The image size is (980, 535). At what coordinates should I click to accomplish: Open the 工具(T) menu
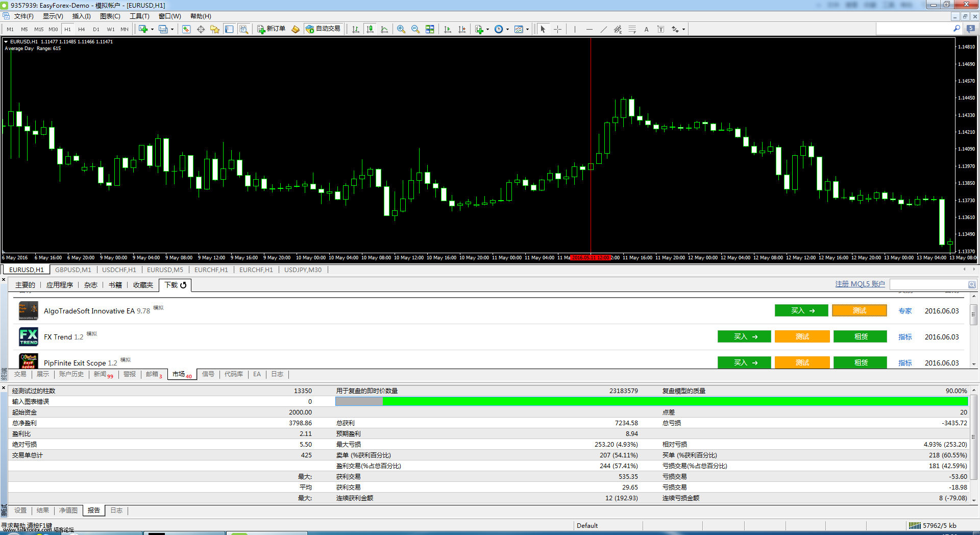tap(139, 16)
